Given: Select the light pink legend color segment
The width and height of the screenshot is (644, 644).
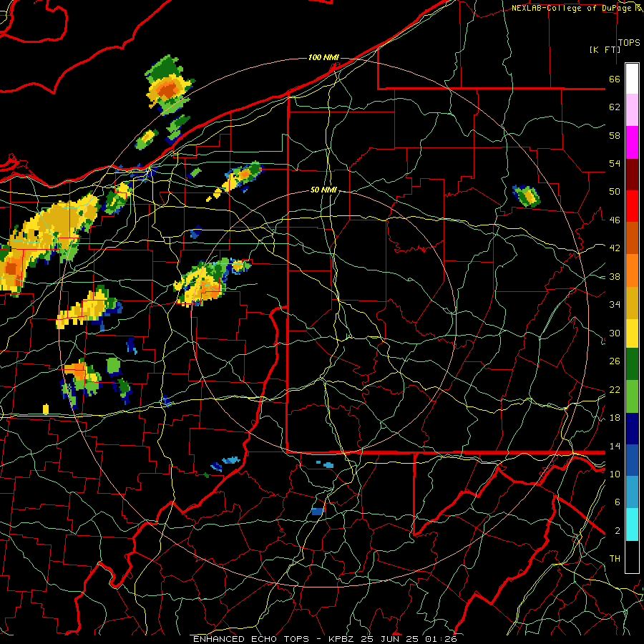Looking at the screenshot, I should click(x=632, y=110).
